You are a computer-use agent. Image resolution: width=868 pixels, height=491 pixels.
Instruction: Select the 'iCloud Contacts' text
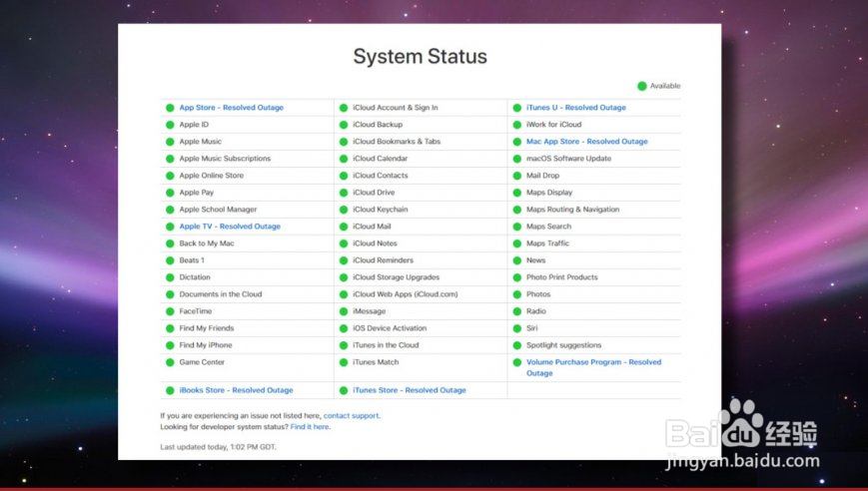[x=381, y=176]
